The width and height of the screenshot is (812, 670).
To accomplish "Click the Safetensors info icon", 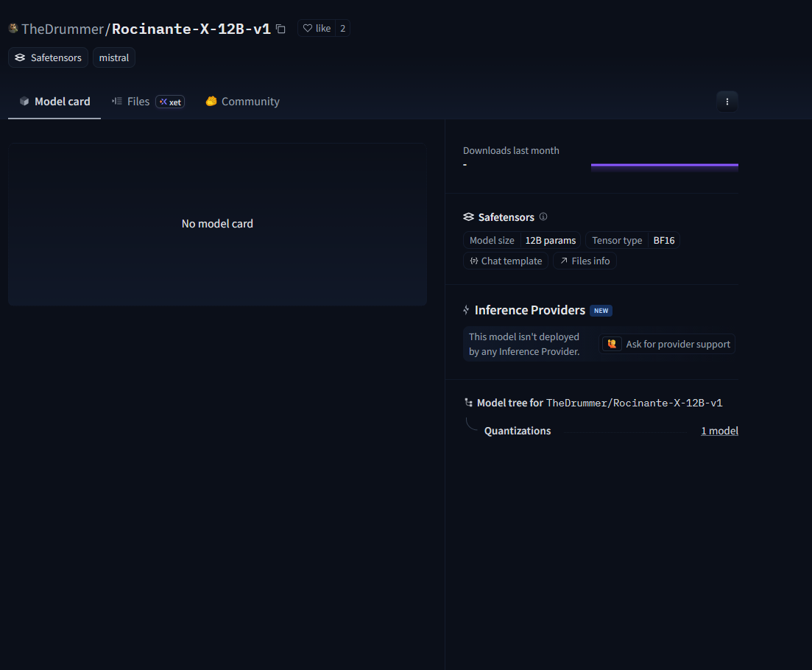I will coord(543,216).
